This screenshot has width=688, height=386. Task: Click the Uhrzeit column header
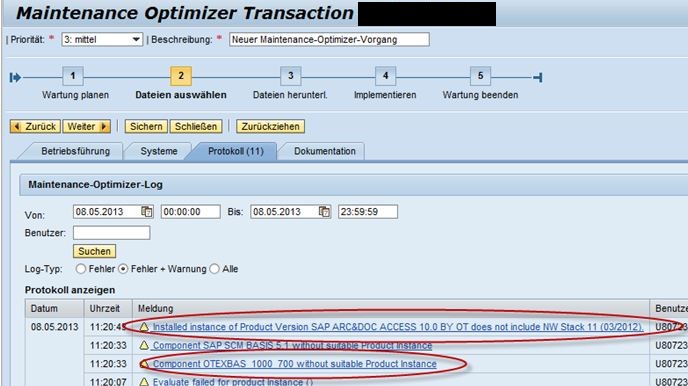(108, 308)
